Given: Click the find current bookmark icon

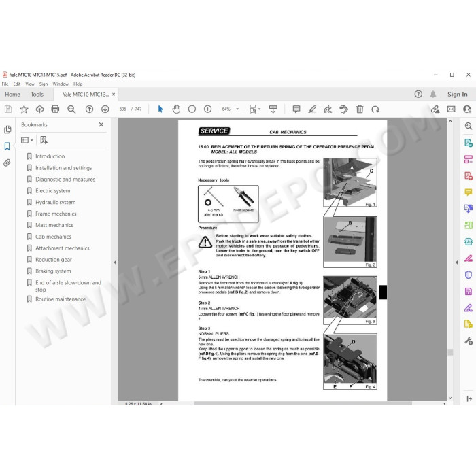Looking at the screenshot, I should pyautogui.click(x=44, y=140).
